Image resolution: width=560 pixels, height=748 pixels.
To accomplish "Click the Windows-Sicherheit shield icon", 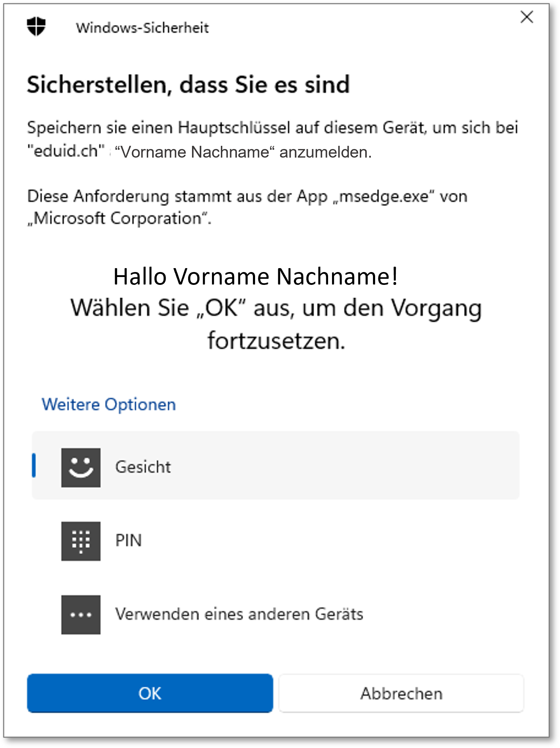I will pyautogui.click(x=36, y=26).
